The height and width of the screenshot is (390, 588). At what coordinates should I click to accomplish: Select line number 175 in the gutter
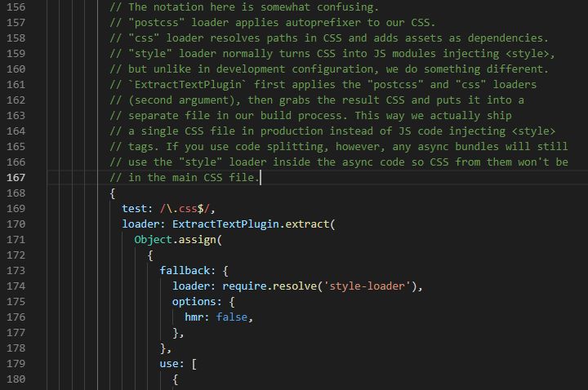16,302
